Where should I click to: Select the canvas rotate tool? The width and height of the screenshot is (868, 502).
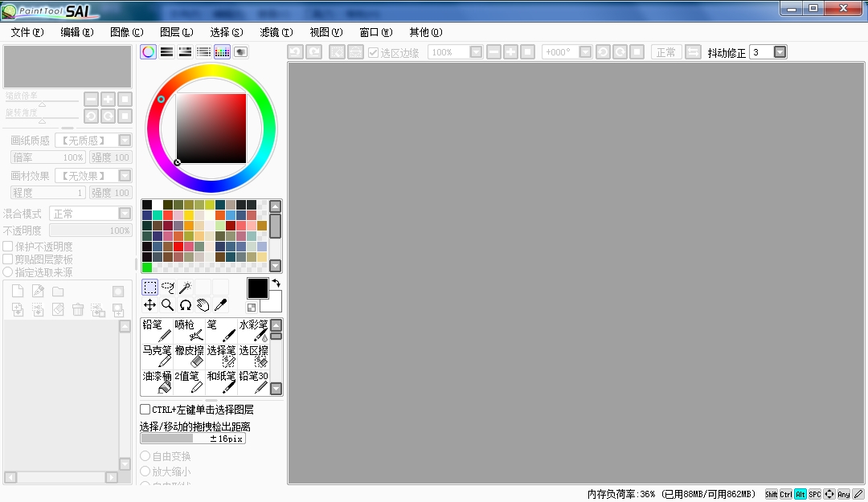[x=184, y=305]
